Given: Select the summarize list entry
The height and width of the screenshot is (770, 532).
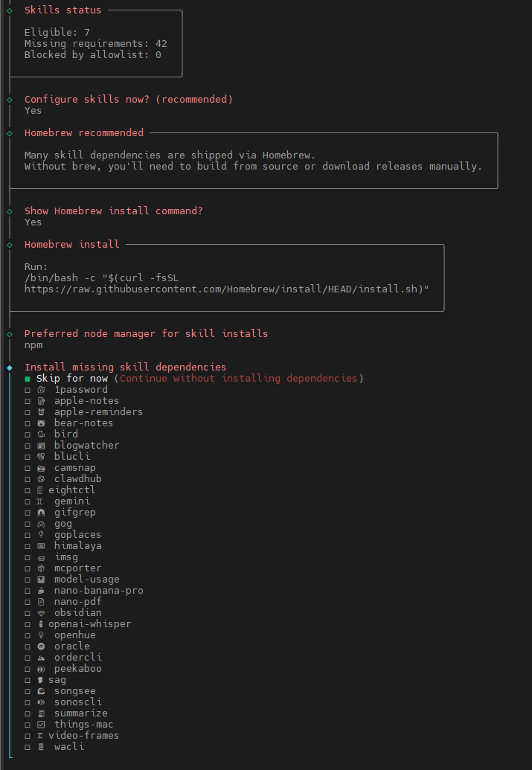Looking at the screenshot, I should coord(80,713).
